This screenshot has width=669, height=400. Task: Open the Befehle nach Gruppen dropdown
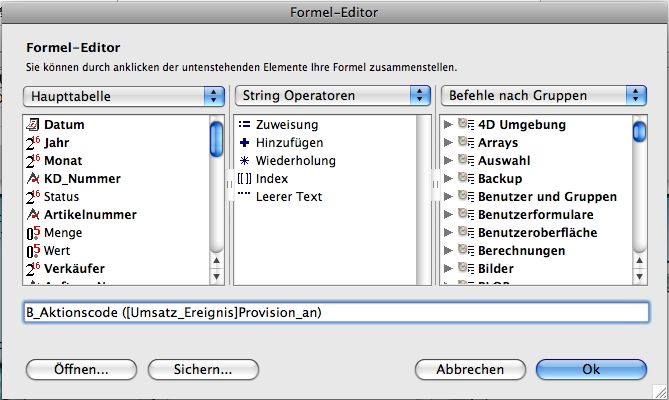(x=543, y=96)
